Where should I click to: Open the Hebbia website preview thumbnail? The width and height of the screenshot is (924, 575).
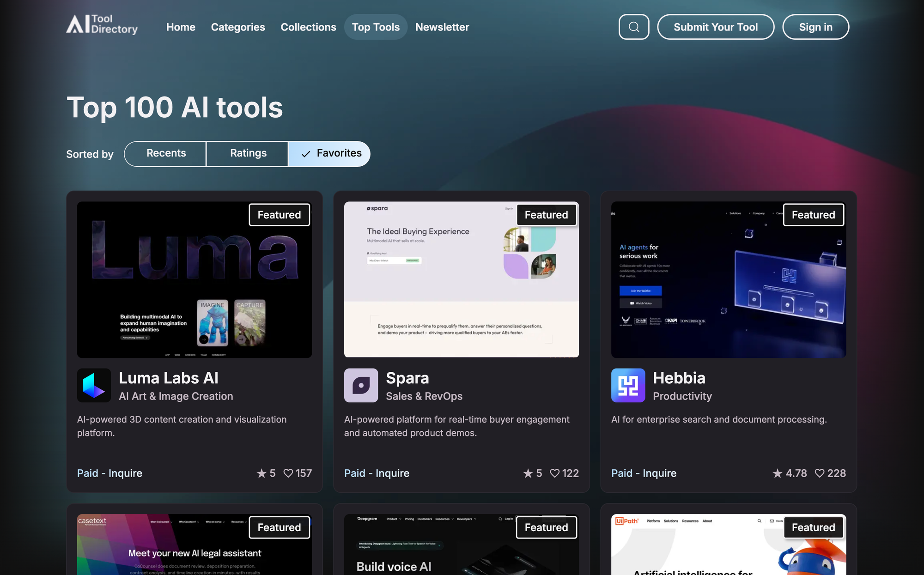coord(729,280)
